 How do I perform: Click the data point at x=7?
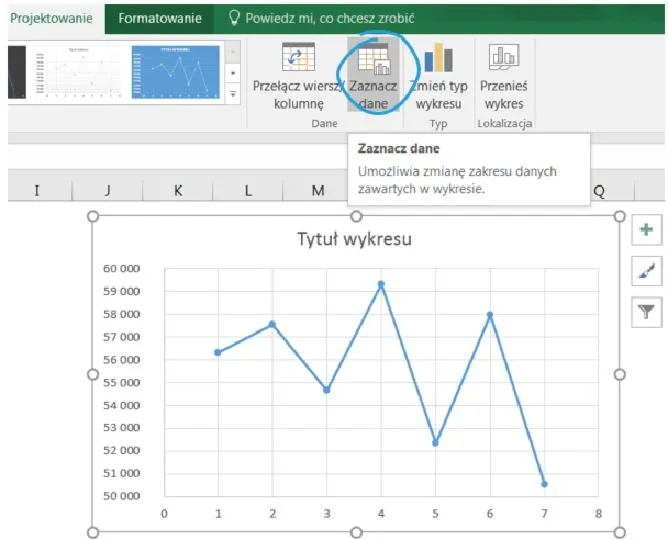pos(544,484)
